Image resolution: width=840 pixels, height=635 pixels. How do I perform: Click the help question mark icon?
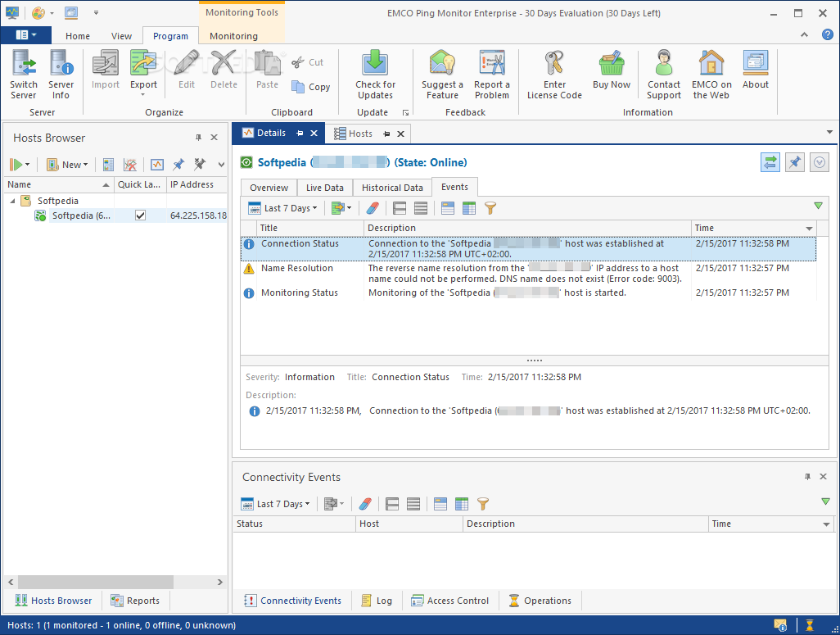coord(827,35)
